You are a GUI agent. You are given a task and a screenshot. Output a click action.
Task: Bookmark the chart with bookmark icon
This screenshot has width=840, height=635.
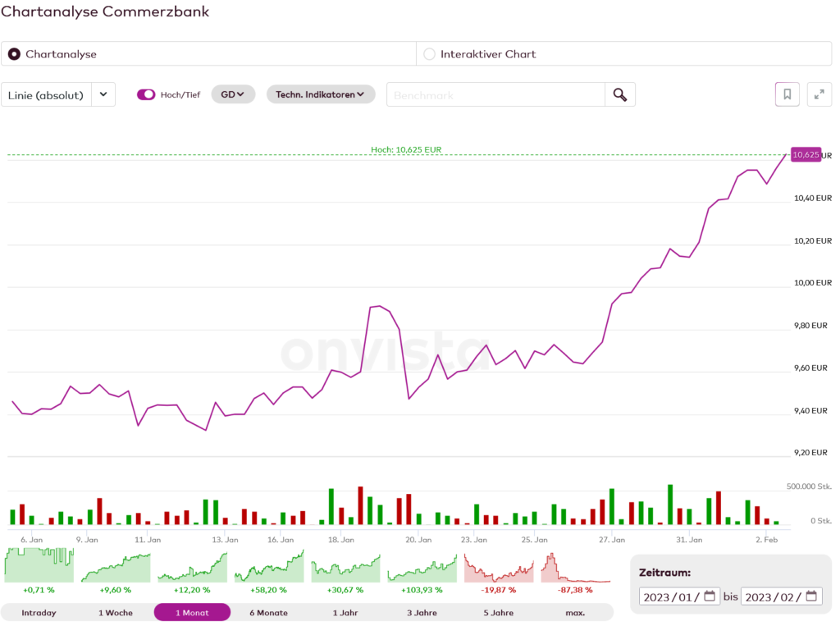tap(787, 94)
